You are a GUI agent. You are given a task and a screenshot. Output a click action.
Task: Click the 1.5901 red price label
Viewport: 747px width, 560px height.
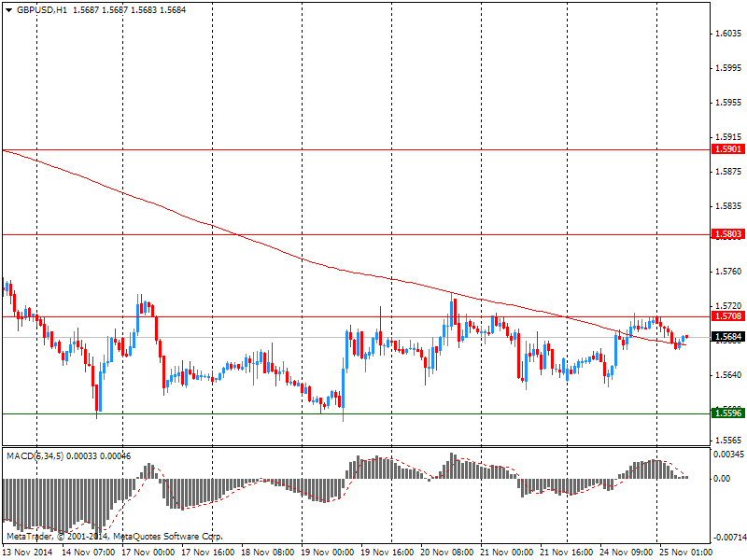click(x=727, y=149)
